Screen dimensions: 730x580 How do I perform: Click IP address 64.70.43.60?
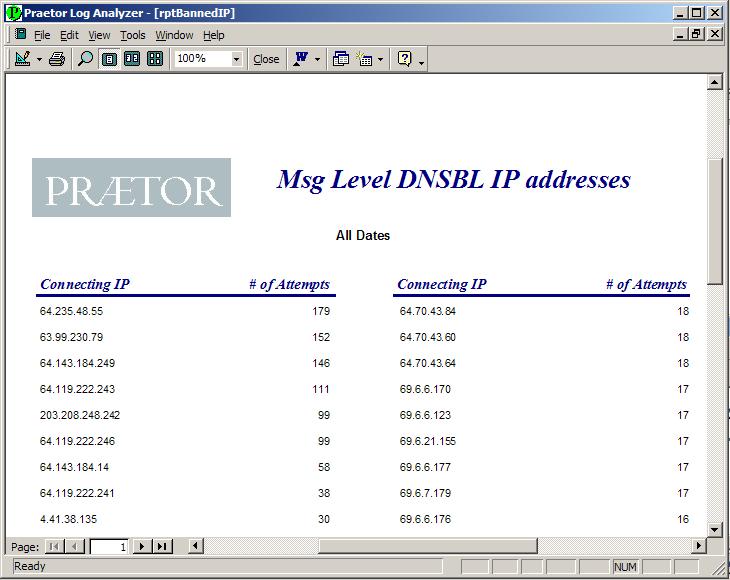(427, 337)
